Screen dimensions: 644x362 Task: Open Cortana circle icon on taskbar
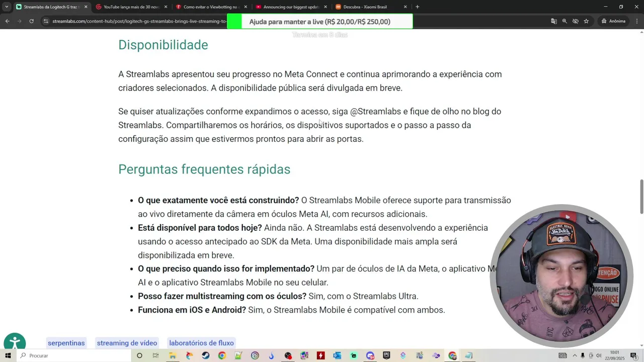pyautogui.click(x=139, y=355)
